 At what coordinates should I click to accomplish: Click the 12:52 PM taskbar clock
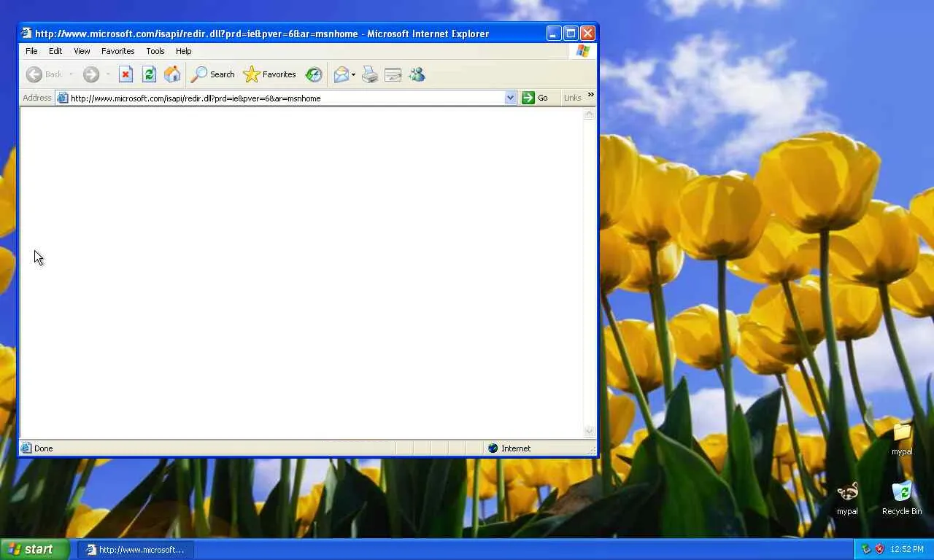[907, 549]
